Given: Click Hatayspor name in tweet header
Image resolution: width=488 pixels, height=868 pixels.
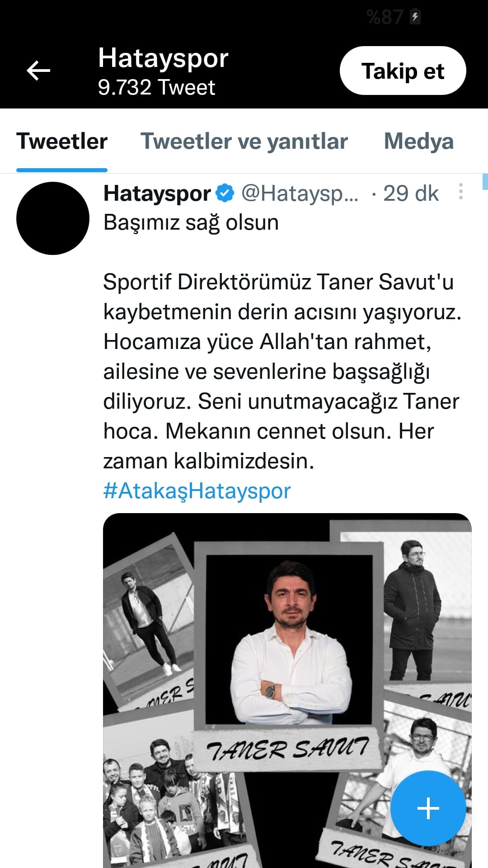Looking at the screenshot, I should pyautogui.click(x=157, y=193).
